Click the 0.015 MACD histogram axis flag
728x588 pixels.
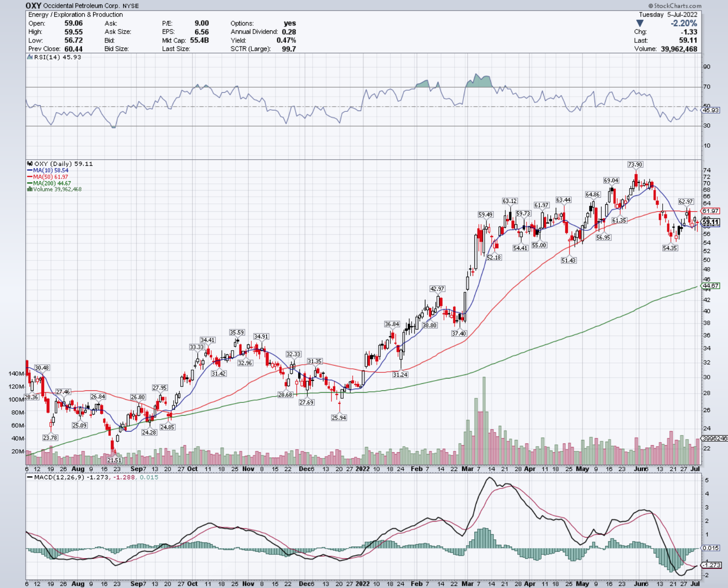[x=710, y=548]
